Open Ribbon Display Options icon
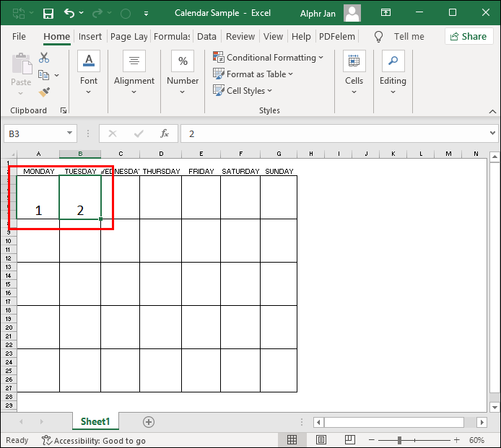The image size is (501, 448). pos(385,12)
